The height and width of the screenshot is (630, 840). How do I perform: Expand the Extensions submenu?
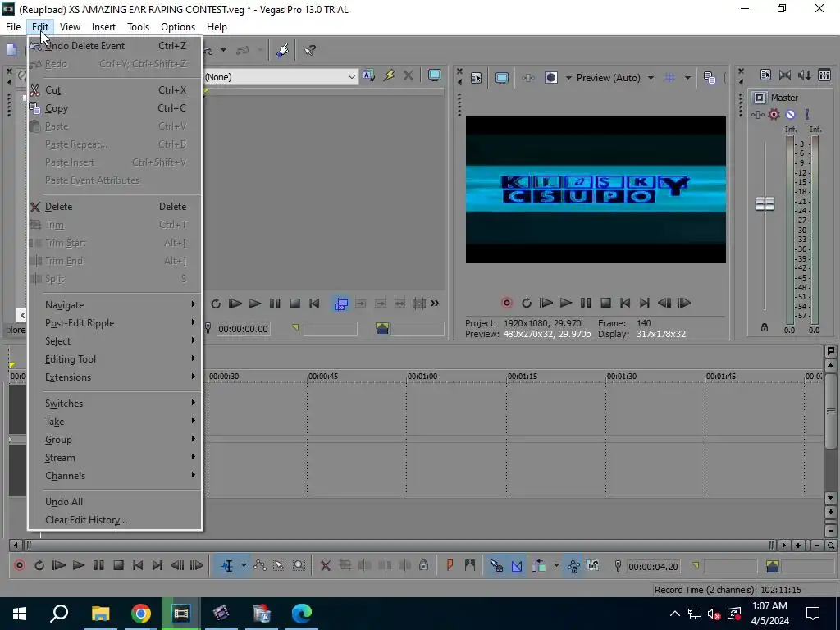pyautogui.click(x=115, y=377)
